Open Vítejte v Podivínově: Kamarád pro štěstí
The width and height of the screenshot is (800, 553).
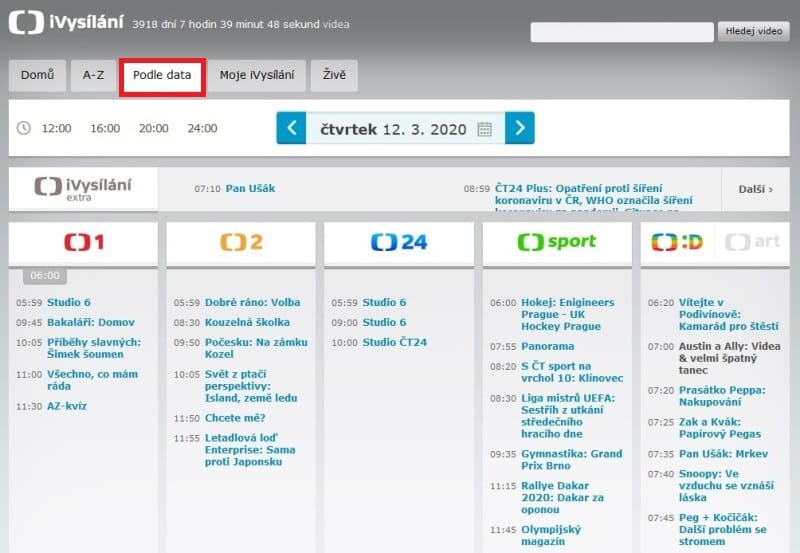(729, 314)
